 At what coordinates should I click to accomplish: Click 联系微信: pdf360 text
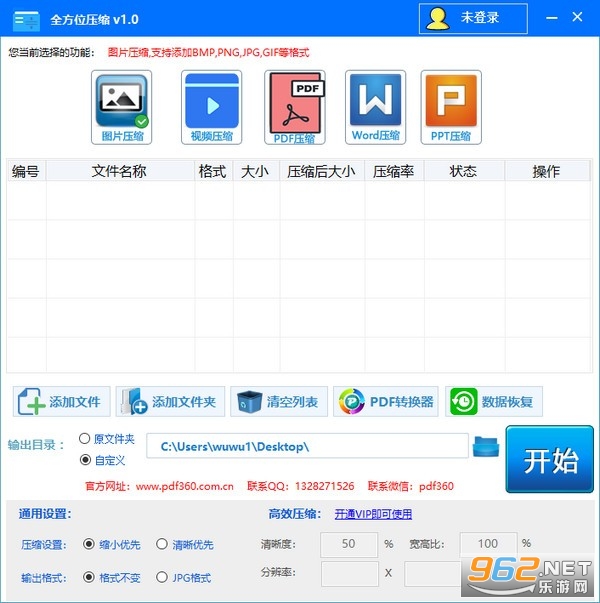click(x=411, y=486)
